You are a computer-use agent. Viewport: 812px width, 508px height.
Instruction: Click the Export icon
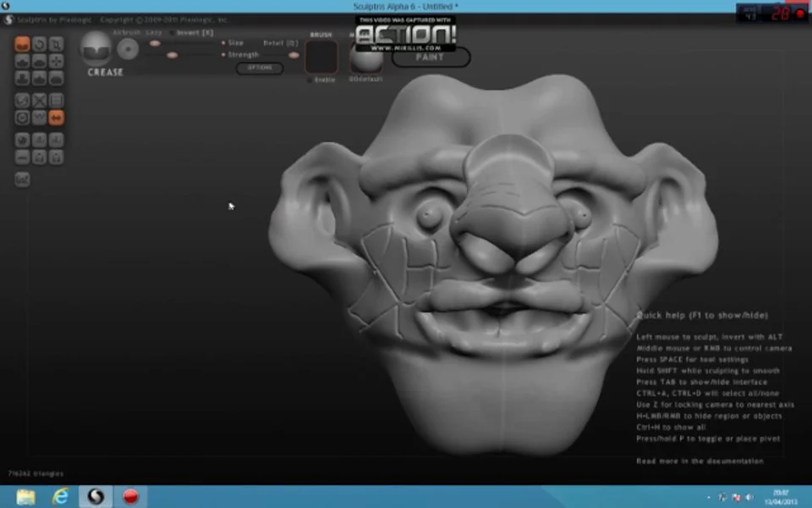point(40,157)
